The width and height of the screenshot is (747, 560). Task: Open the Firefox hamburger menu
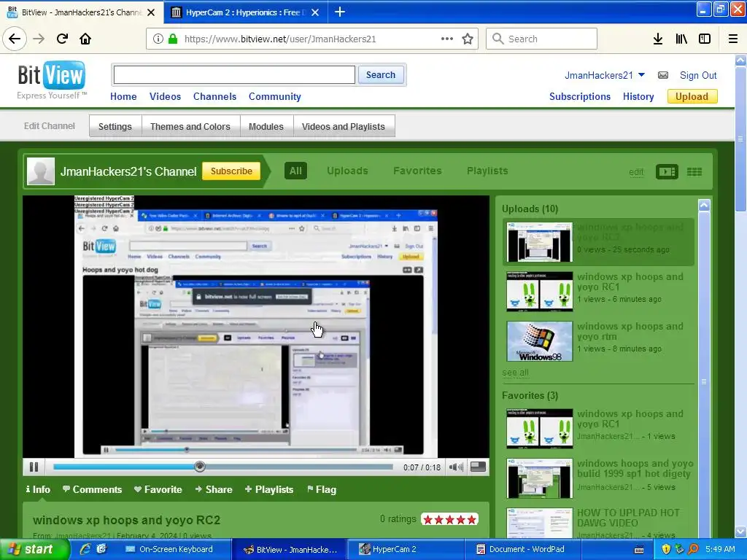point(733,39)
